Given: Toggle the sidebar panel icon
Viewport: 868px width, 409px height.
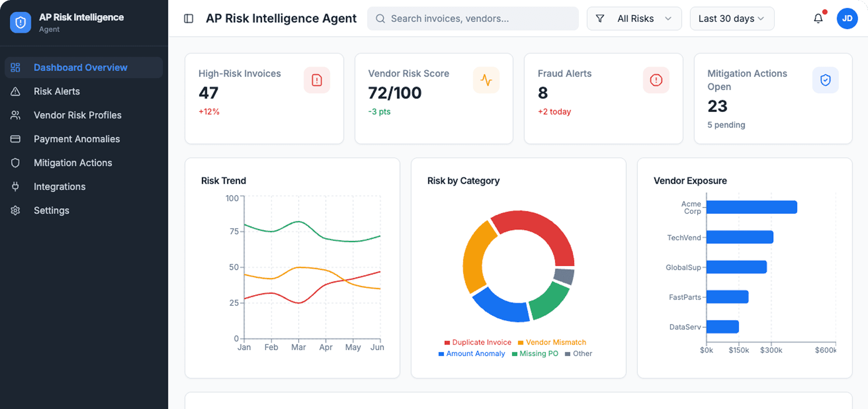Looking at the screenshot, I should (189, 19).
